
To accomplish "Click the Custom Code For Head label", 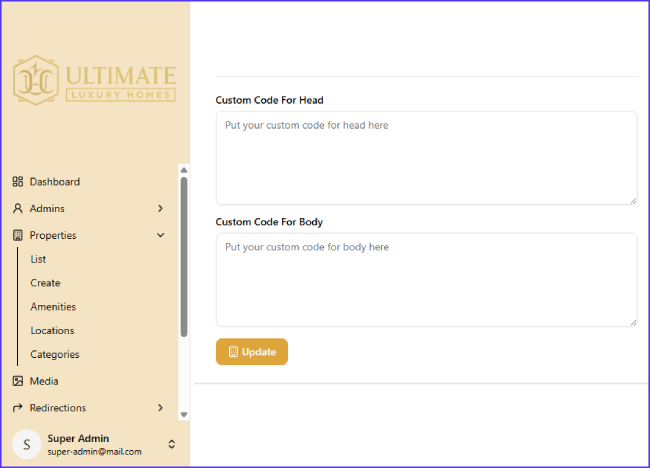I will (269, 100).
